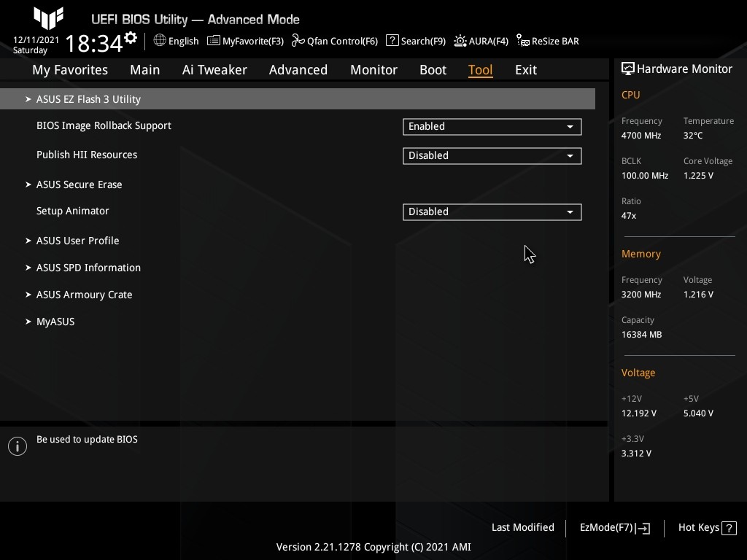Open AURA(F4) lighting settings
The height and width of the screenshot is (560, 747).
460,41
